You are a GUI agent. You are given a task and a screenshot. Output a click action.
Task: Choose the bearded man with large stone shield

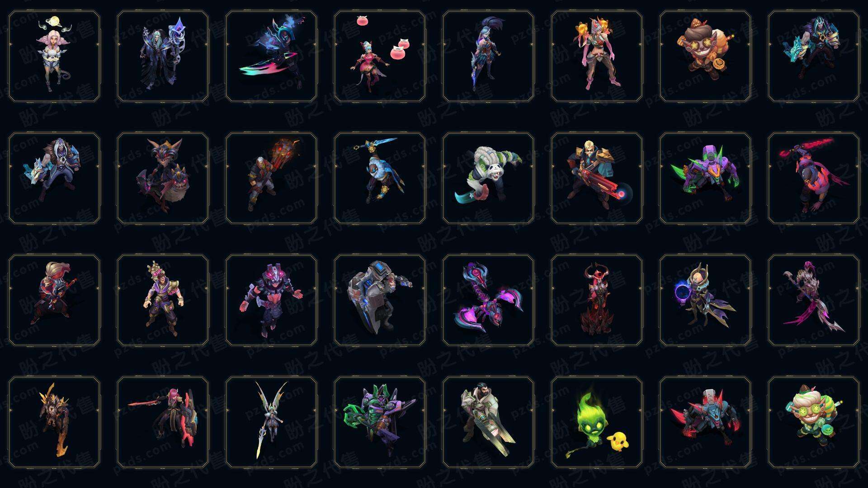[488, 422]
